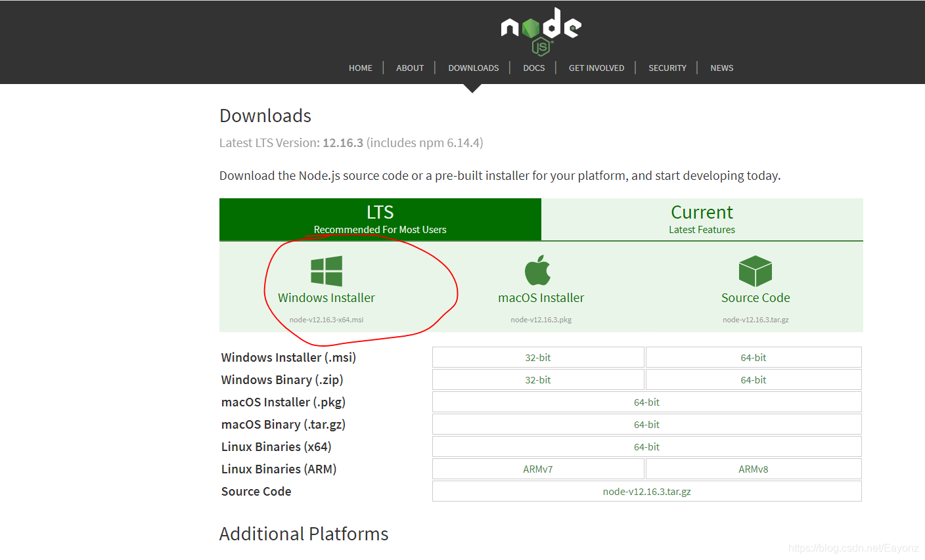Open the GET INVOLVED menu item
925x560 pixels.
pyautogui.click(x=597, y=68)
